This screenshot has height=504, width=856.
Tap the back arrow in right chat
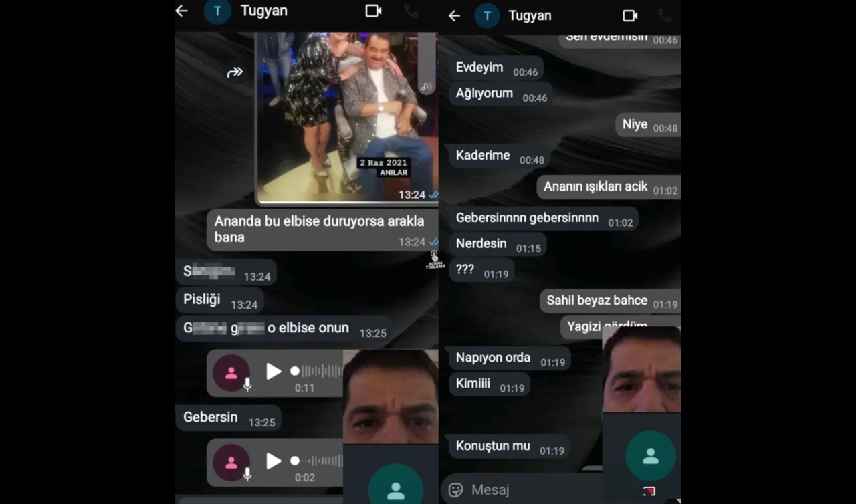coord(455,15)
